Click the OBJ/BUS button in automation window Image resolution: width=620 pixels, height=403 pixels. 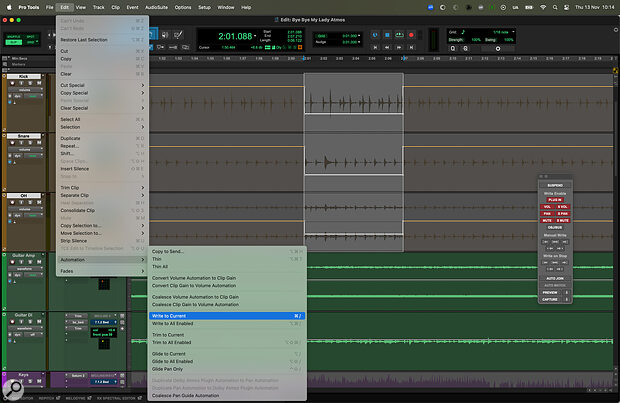555,227
